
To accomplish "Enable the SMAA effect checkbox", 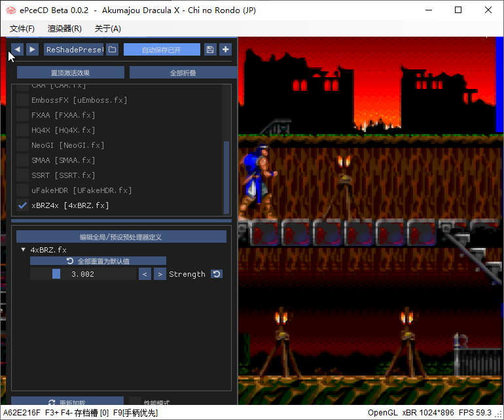I will pyautogui.click(x=22, y=160).
